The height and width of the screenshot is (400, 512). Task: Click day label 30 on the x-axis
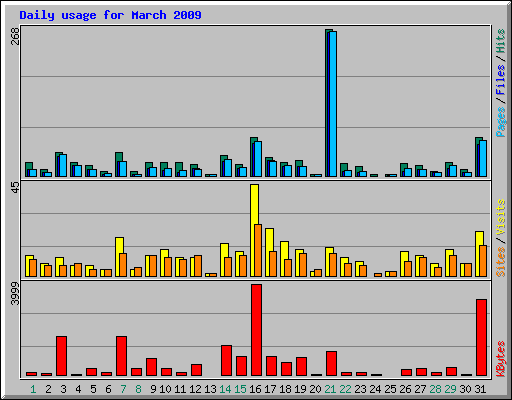coord(465,389)
